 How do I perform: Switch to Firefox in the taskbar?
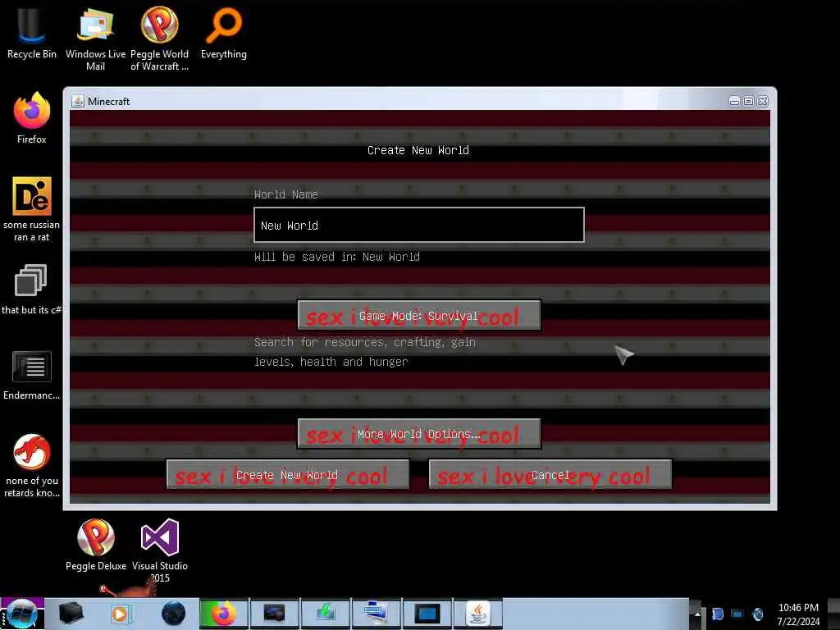224,614
